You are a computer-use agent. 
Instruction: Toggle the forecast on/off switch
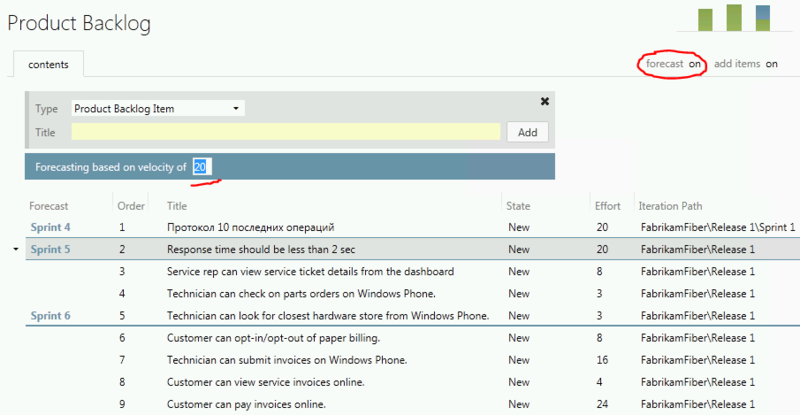coord(673,64)
